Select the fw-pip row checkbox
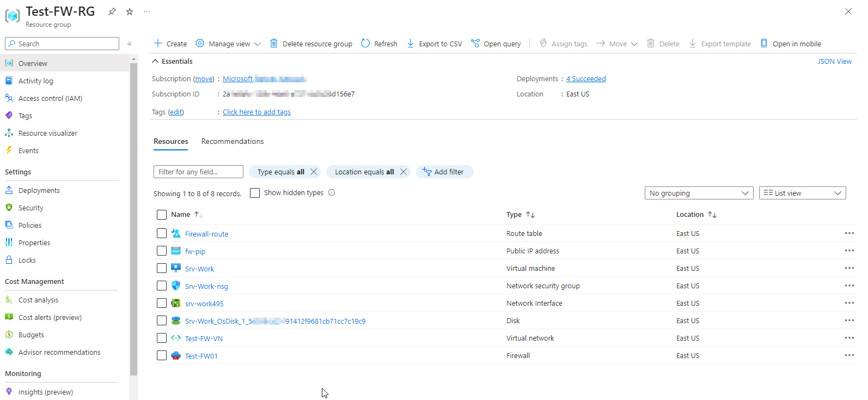The height and width of the screenshot is (400, 868). pyautogui.click(x=162, y=251)
